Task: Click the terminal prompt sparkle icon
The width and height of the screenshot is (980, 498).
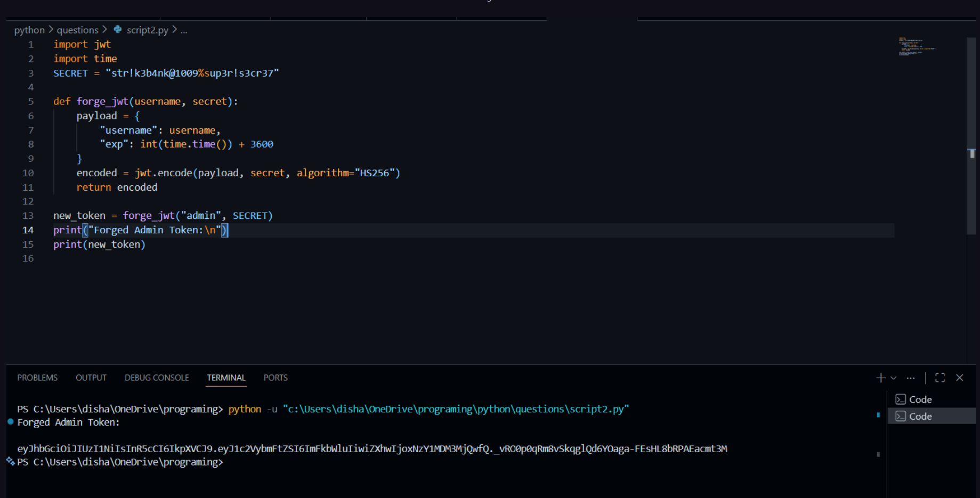Action: click(11, 461)
